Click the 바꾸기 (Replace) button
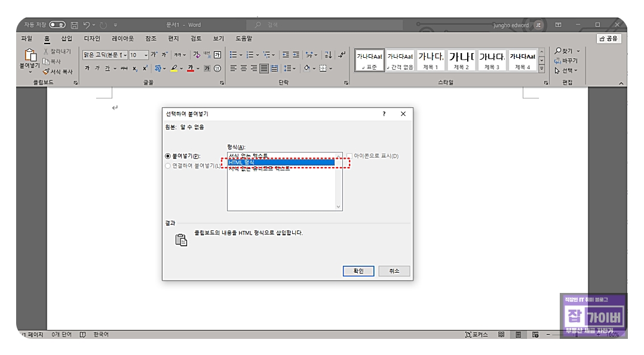The height and width of the screenshot is (355, 644). click(x=566, y=61)
